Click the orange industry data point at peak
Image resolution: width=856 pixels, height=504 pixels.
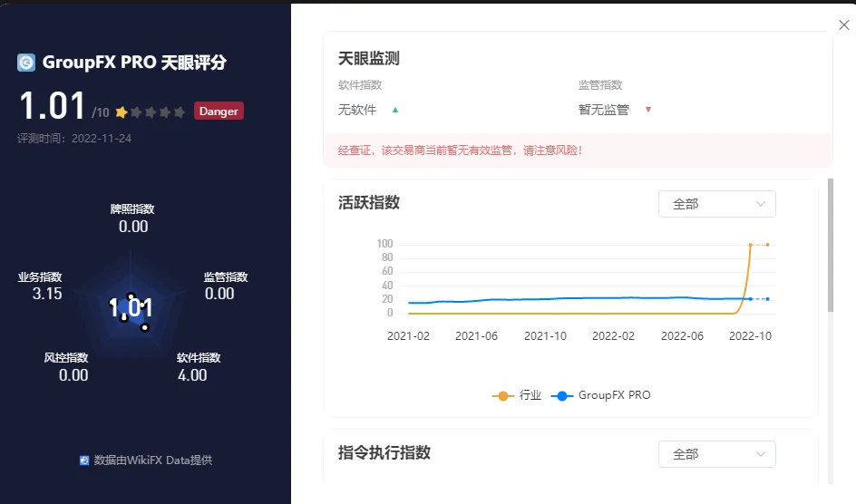point(751,245)
